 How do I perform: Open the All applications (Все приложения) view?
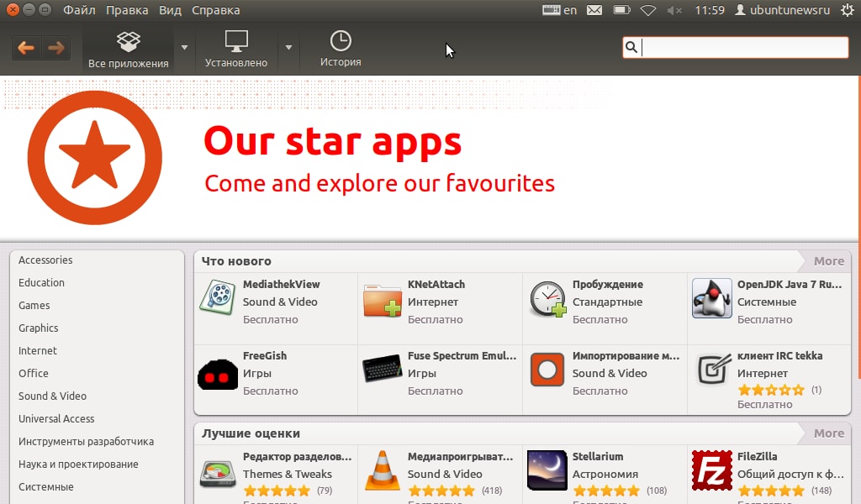pos(129,50)
